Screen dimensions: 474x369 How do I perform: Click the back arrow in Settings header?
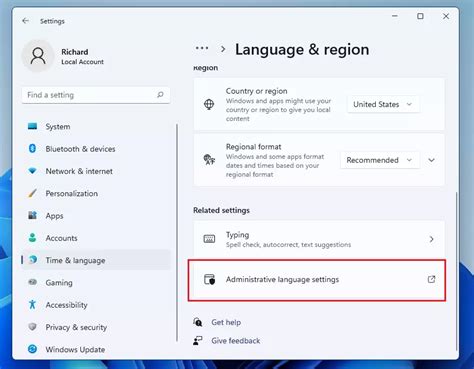pos(25,21)
